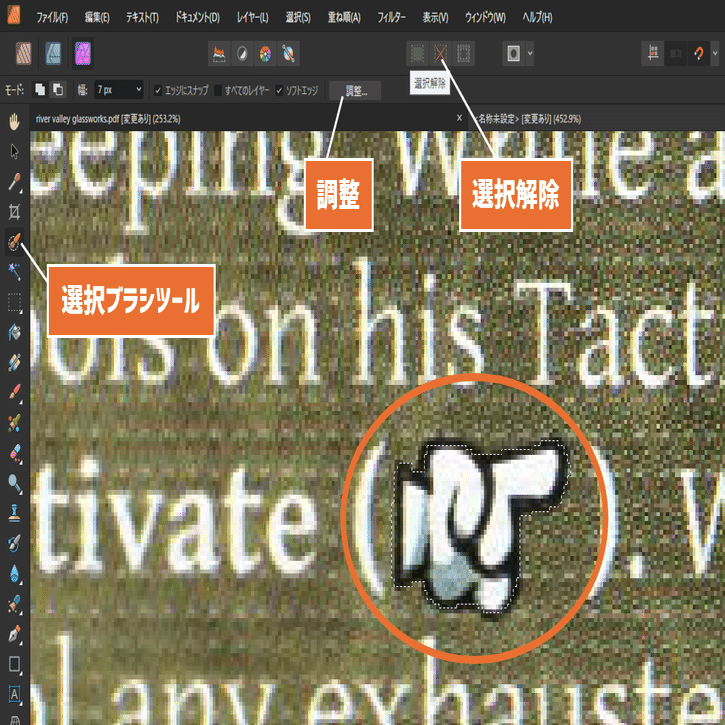Select the Frame Text tool
This screenshot has height=725, width=725.
pos(14,694)
